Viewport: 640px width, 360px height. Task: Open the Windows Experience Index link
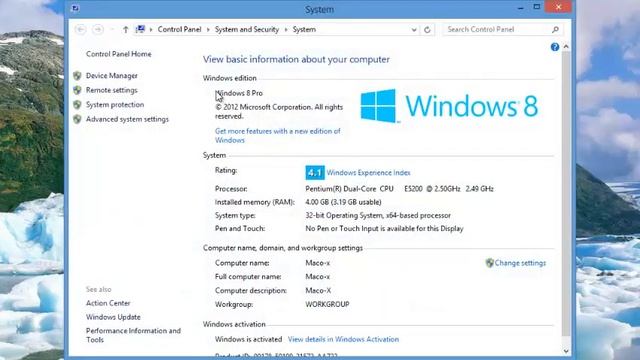369,173
